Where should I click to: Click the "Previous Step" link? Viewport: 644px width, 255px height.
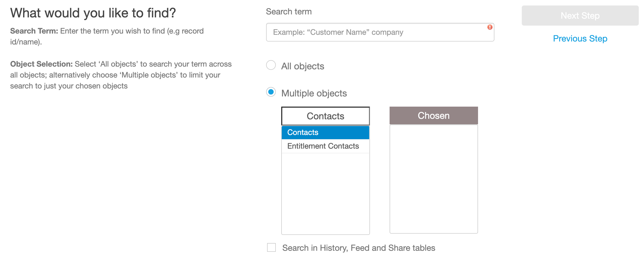click(x=580, y=39)
